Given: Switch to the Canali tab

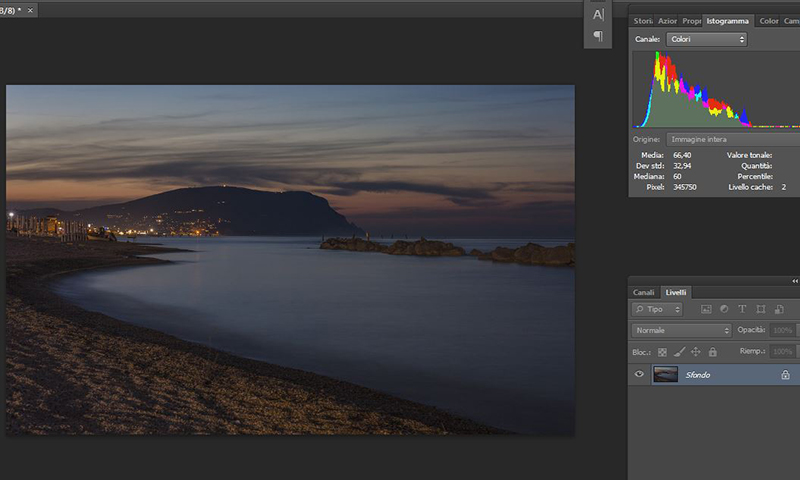Looking at the screenshot, I should (644, 292).
